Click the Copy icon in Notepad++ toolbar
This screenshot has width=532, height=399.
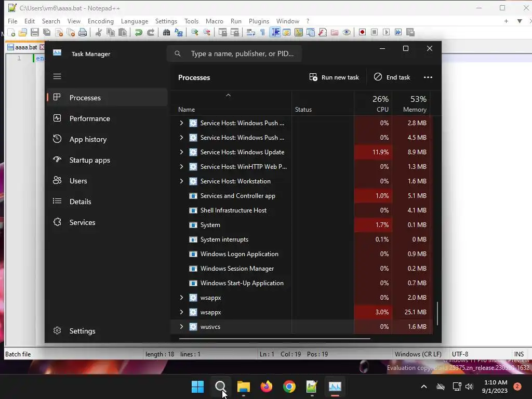(x=111, y=33)
